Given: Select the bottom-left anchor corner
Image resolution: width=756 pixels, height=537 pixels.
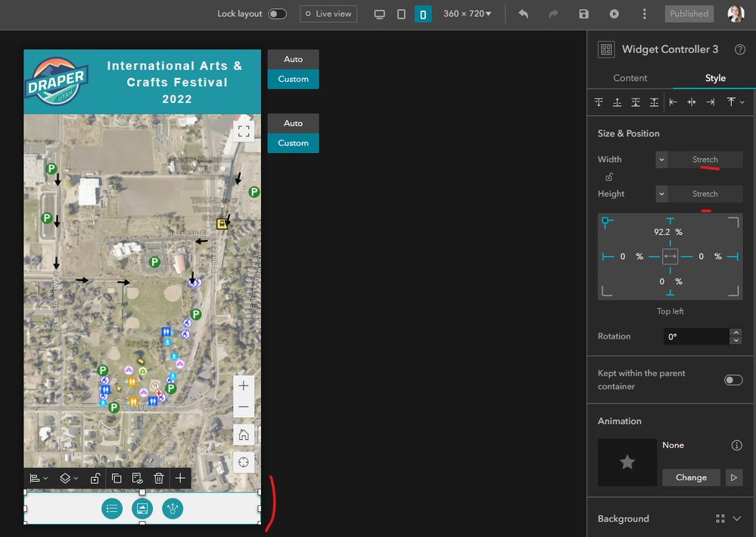Looking at the screenshot, I should [x=607, y=291].
